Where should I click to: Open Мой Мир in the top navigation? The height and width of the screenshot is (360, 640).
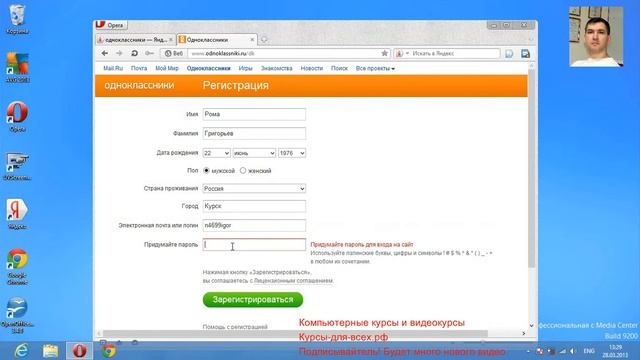167,69
